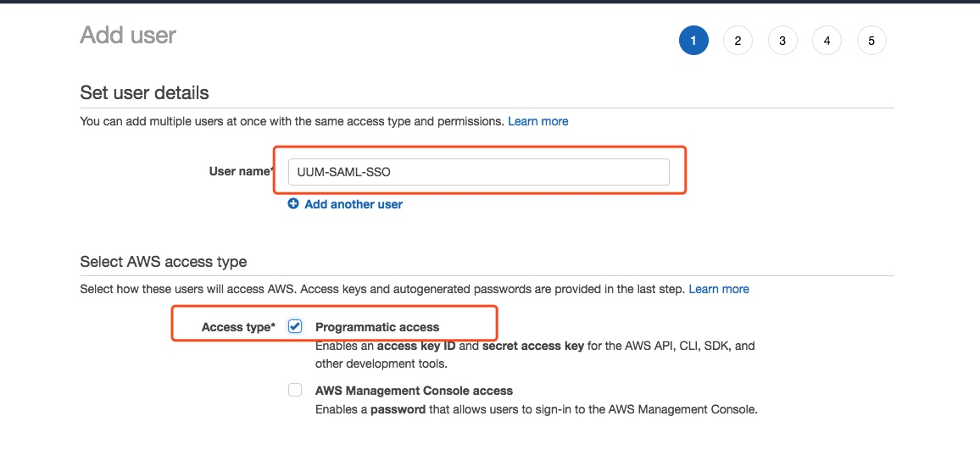Click the Add another user text link
This screenshot has height=455, width=980.
[354, 204]
